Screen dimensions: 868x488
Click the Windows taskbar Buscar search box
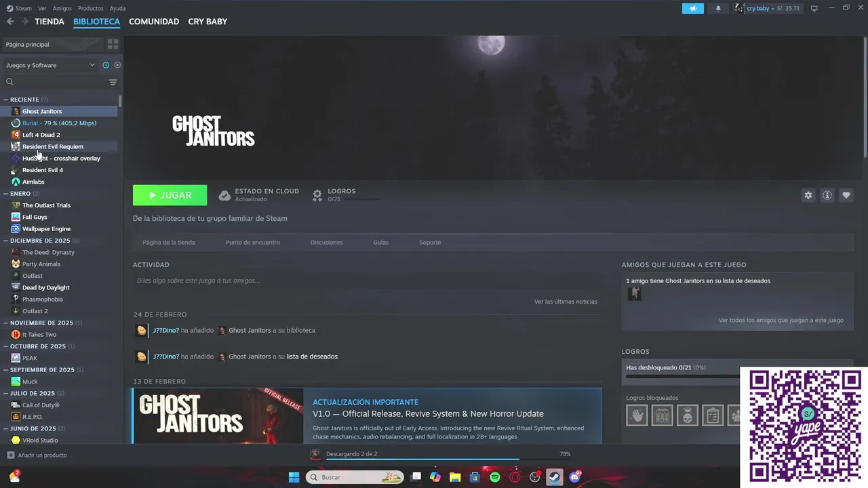point(355,477)
